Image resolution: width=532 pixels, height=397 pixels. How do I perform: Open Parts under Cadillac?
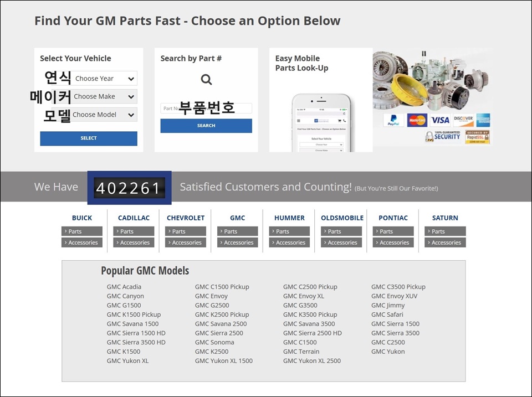point(134,231)
